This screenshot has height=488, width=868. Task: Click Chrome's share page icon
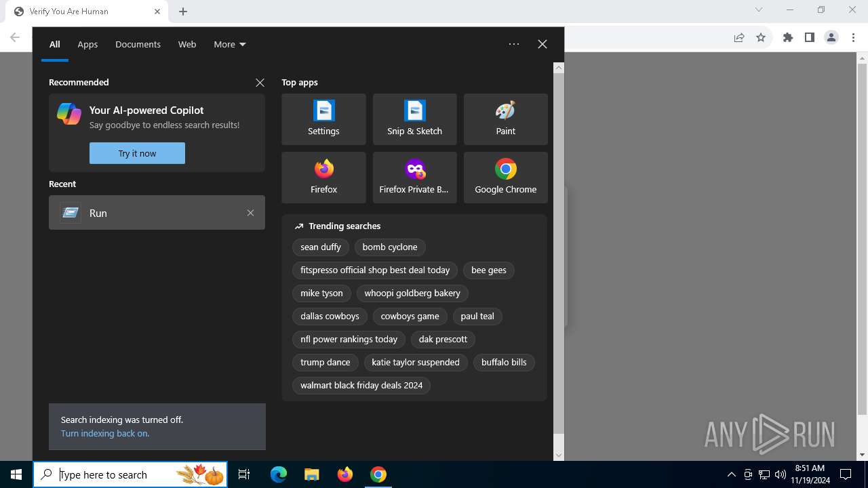click(x=739, y=38)
